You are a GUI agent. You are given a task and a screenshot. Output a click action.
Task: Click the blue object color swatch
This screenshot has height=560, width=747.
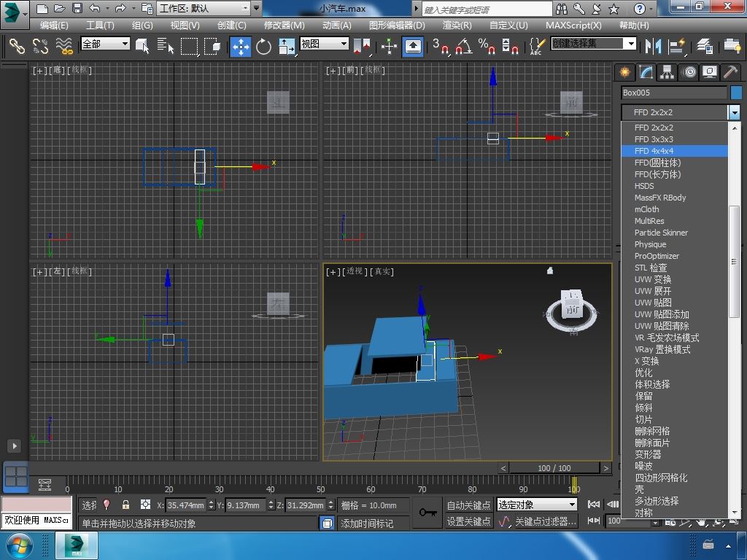tap(735, 93)
